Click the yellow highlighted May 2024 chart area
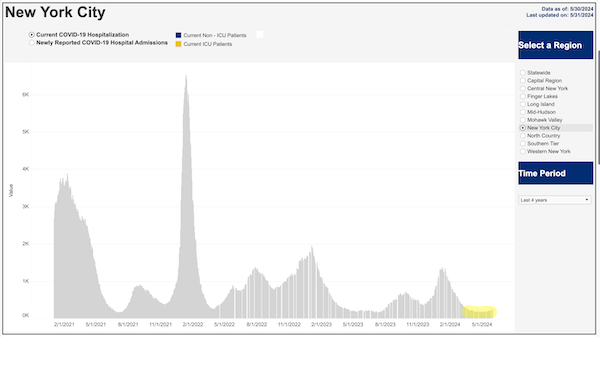The height and width of the screenshot is (378, 600). coord(479,312)
